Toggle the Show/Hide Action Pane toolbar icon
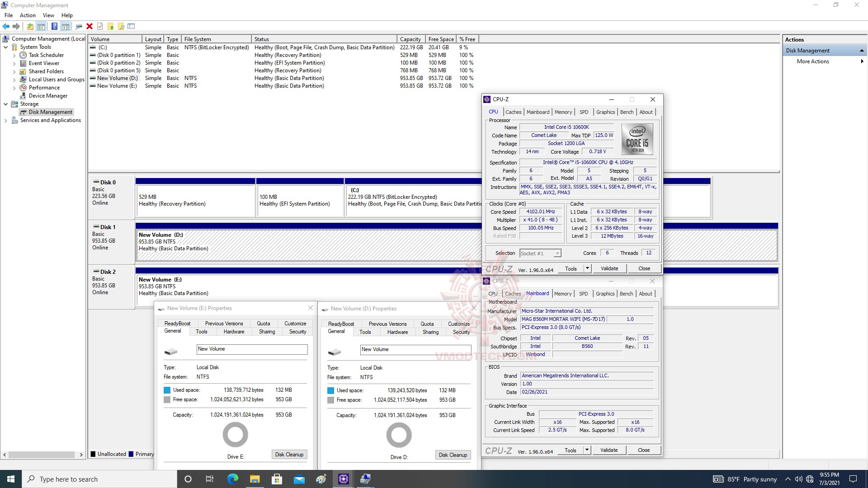This screenshot has width=868, height=488. [65, 26]
